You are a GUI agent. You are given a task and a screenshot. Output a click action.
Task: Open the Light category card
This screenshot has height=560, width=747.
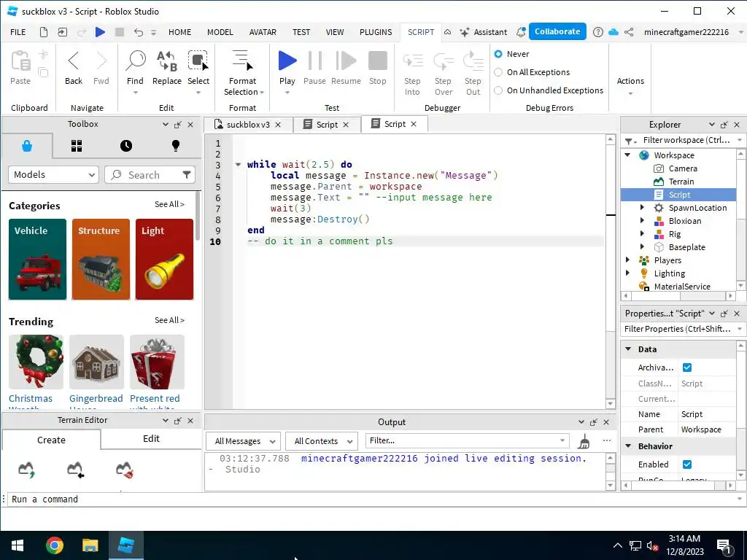click(x=164, y=260)
